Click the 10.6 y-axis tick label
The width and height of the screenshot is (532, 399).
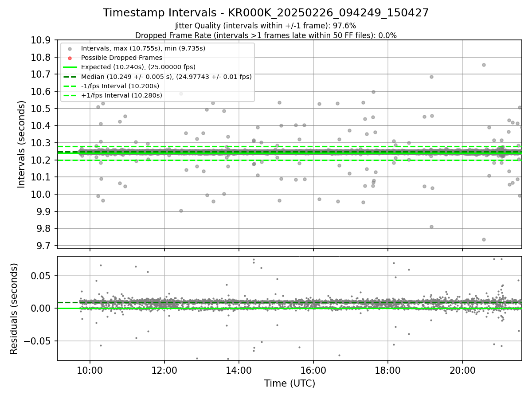42,92
